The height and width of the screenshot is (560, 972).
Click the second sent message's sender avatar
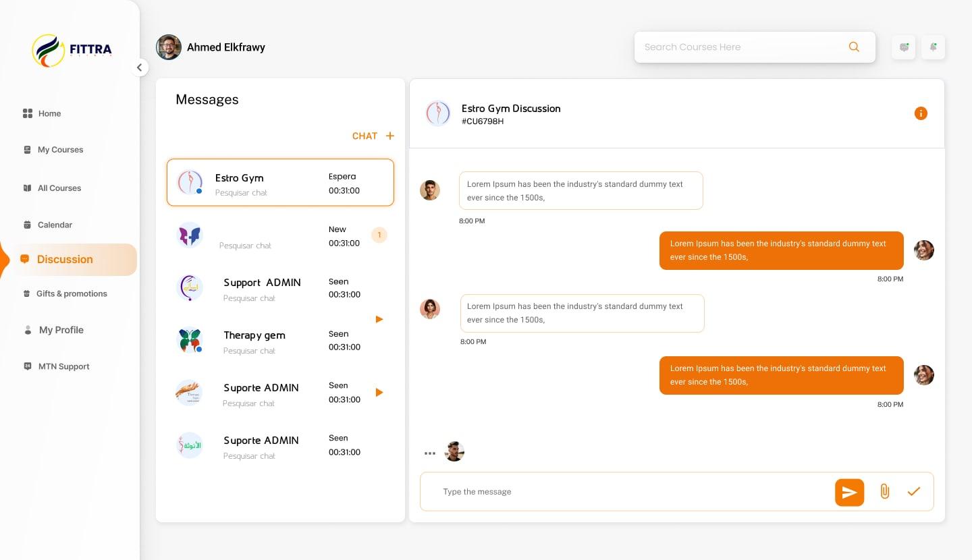tap(924, 375)
